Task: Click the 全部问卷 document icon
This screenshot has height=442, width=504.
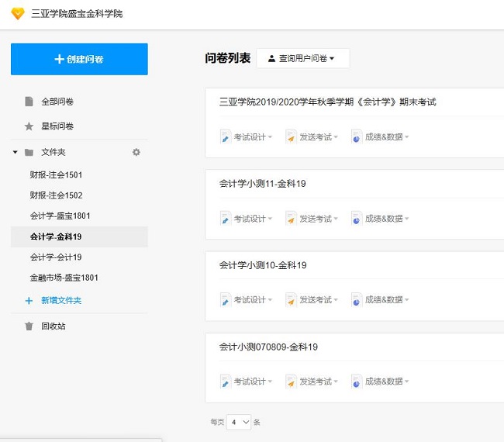Action: 29,102
